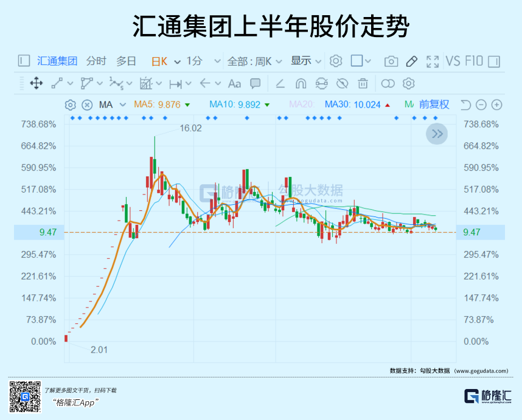Zoom in chart with plus icon

[497, 105]
